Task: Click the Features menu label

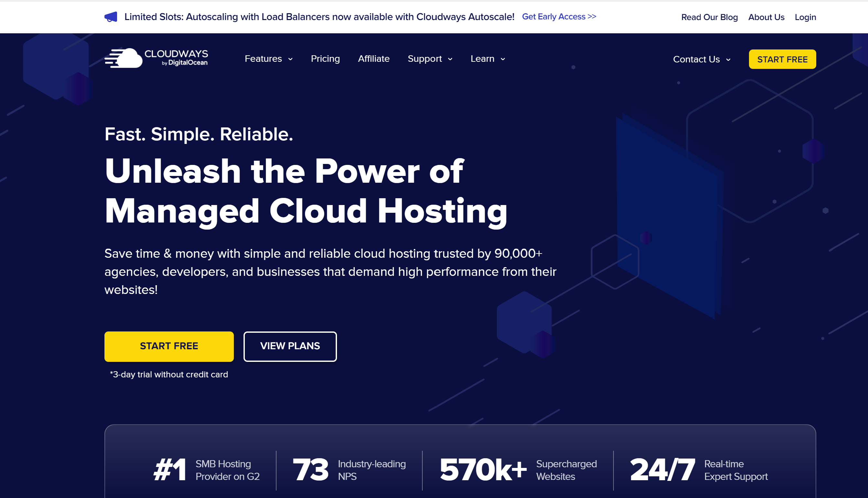Action: tap(263, 59)
